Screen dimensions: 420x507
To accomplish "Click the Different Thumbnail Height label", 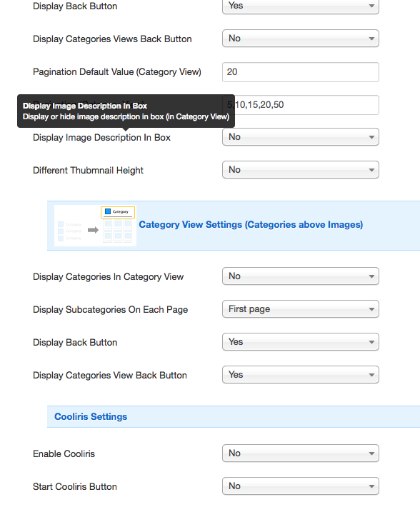I will (88, 171).
